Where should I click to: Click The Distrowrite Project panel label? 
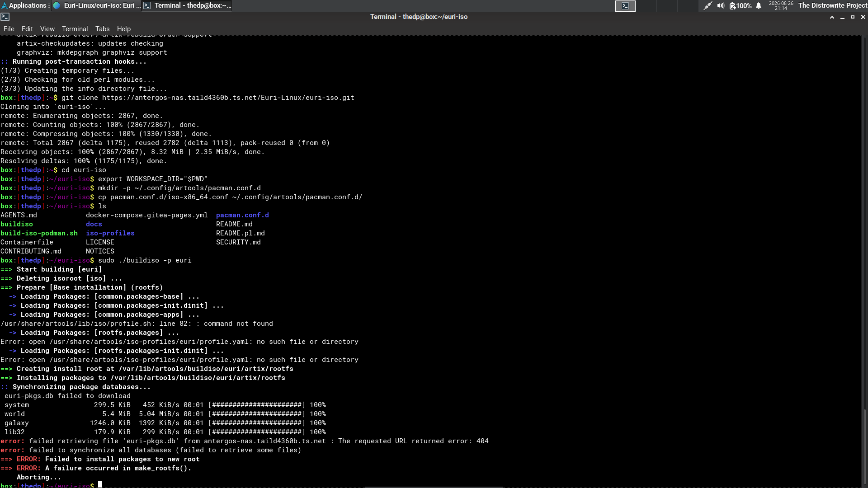coord(833,5)
